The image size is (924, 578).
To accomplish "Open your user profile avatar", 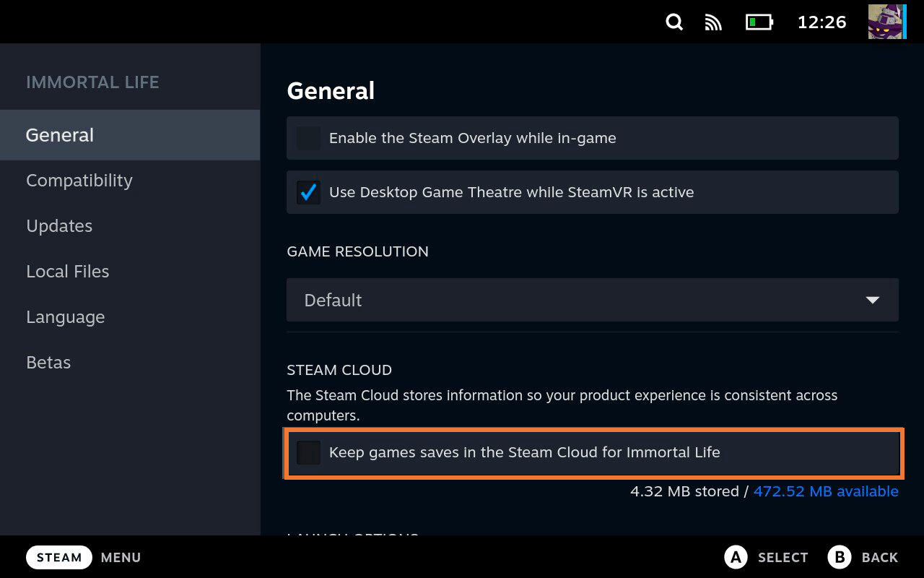I will [x=886, y=22].
